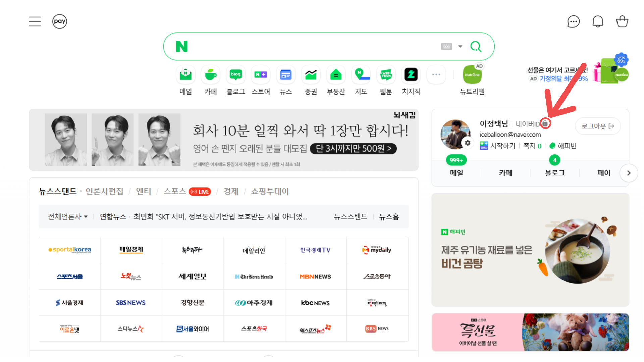Click the 로그아웃 button
Screen dimensions: 644x362
coord(598,126)
